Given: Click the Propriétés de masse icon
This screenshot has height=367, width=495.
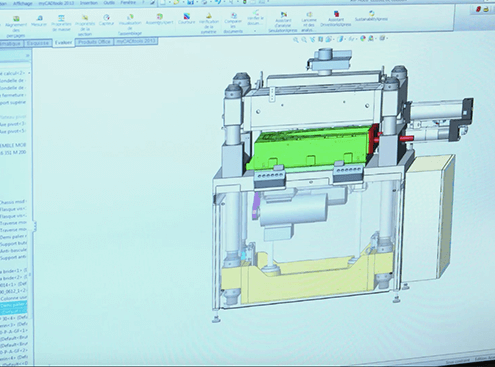Looking at the screenshot, I should [x=61, y=23].
